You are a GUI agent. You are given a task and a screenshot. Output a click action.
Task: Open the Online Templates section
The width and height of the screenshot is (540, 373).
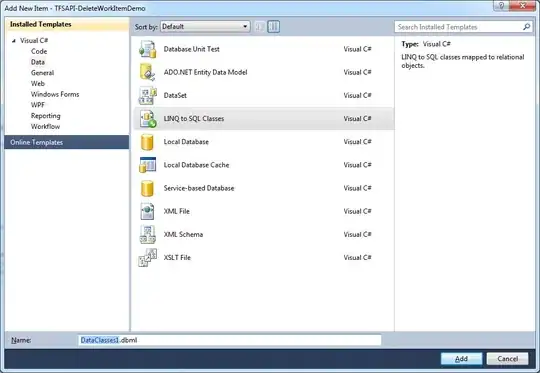[66, 142]
